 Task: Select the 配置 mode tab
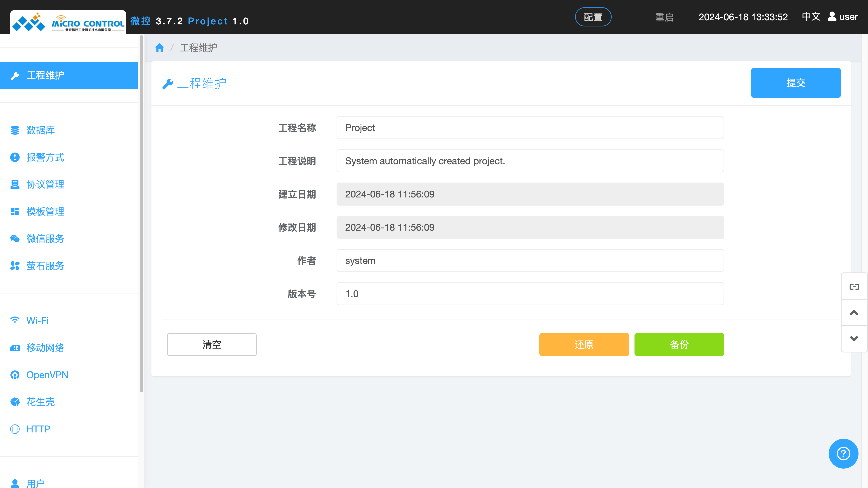tap(593, 17)
